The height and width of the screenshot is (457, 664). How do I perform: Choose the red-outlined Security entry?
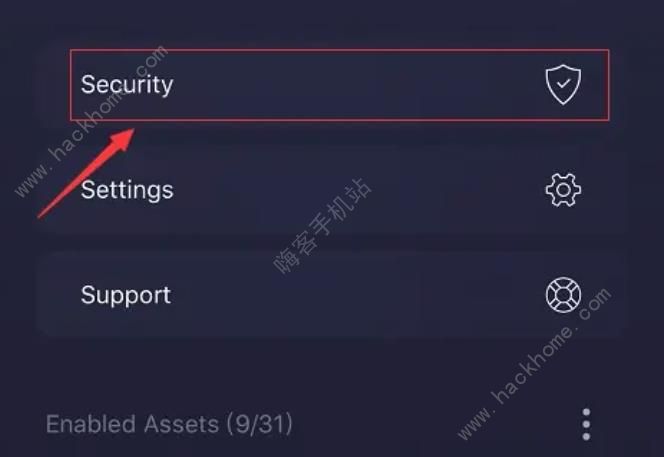pyautogui.click(x=340, y=85)
